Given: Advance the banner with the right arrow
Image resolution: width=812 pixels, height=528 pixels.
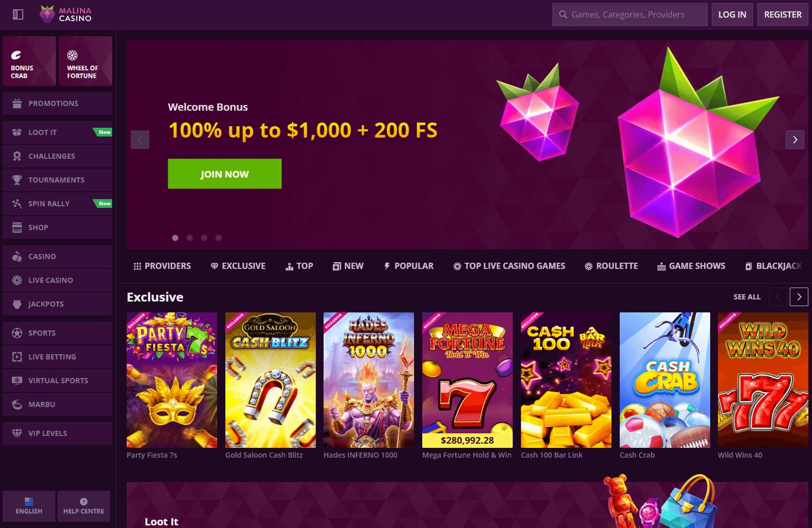Looking at the screenshot, I should tap(795, 140).
